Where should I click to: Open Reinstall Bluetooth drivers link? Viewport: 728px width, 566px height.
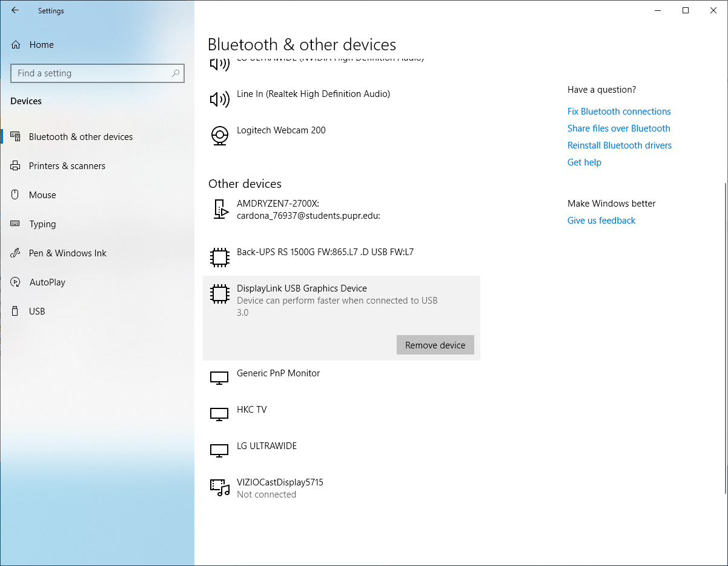(x=620, y=145)
